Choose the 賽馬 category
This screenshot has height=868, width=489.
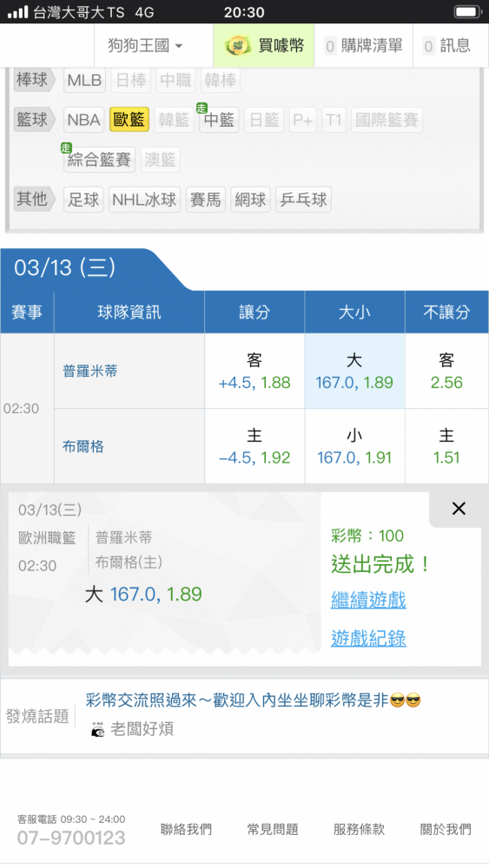click(206, 200)
